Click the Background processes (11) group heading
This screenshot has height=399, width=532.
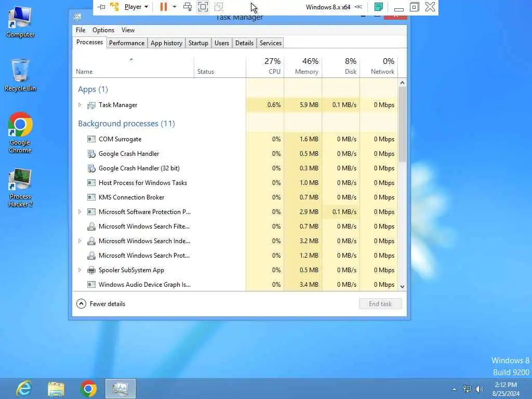point(127,124)
